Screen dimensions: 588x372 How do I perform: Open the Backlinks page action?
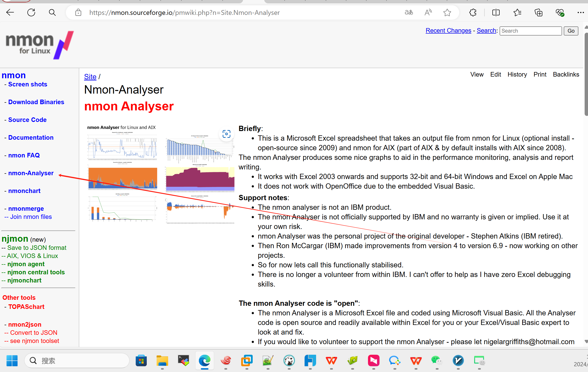566,74
